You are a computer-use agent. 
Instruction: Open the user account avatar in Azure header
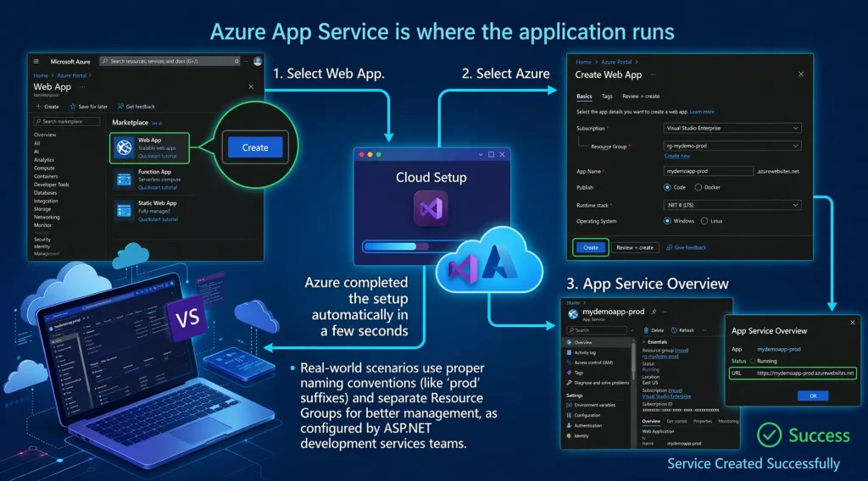click(x=258, y=61)
